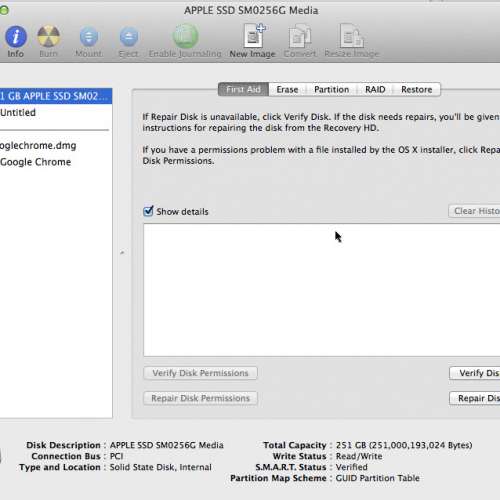
Task: Click the GUID Partition Table value
Action: click(377, 478)
